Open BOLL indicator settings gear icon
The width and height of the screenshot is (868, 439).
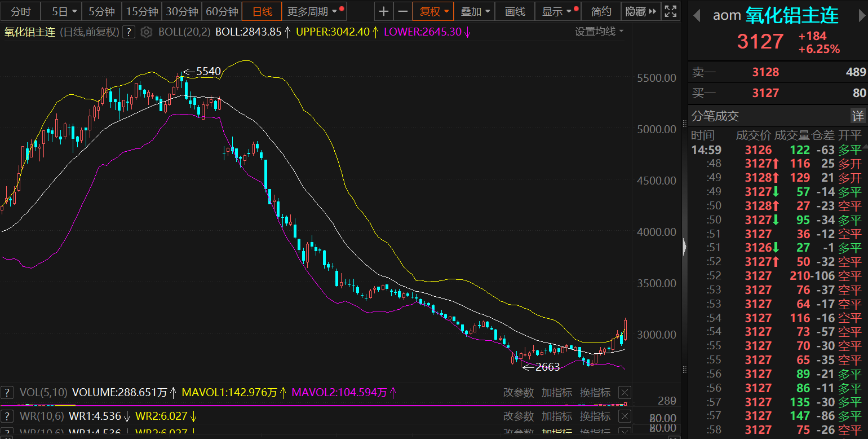[x=147, y=32]
